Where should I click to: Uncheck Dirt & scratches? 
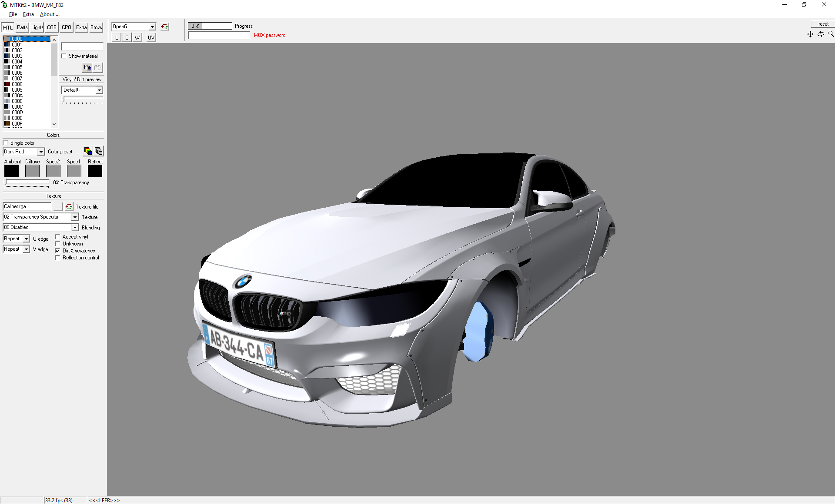(57, 251)
